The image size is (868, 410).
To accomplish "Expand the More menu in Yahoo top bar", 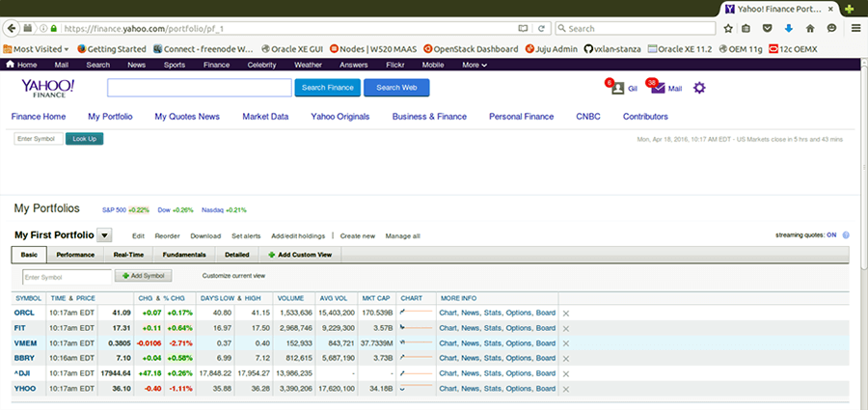I will click(475, 65).
